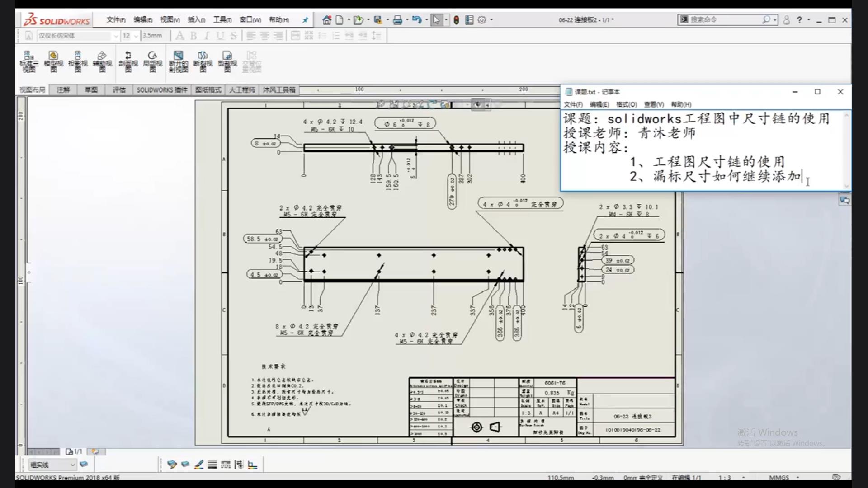This screenshot has height=488, width=868.
Task: Click the 0.835 weight value in title block
Action: tap(552, 393)
